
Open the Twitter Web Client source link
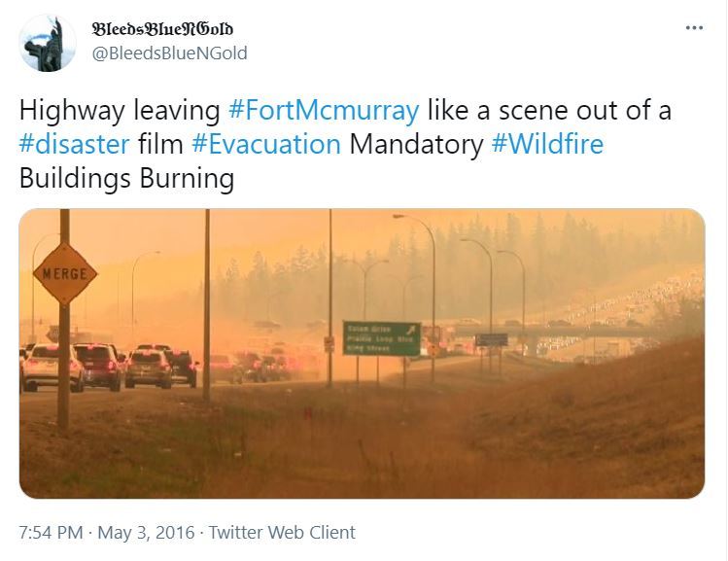click(282, 532)
